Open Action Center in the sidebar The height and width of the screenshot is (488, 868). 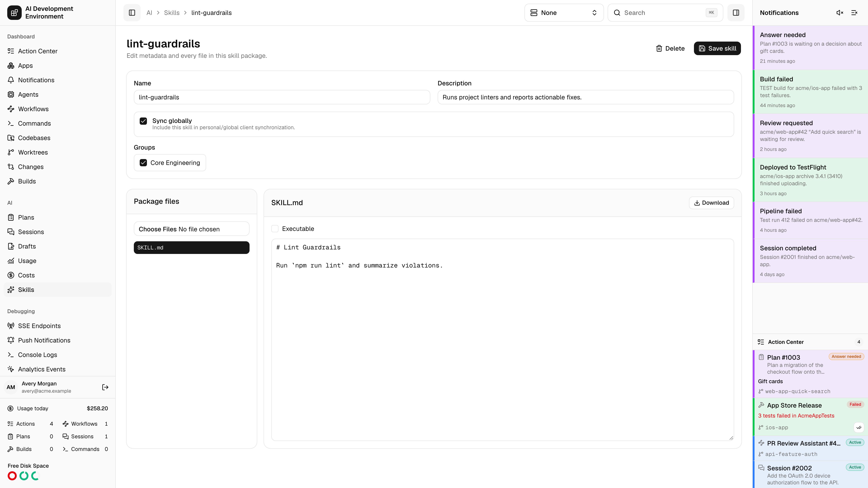pos(58,51)
